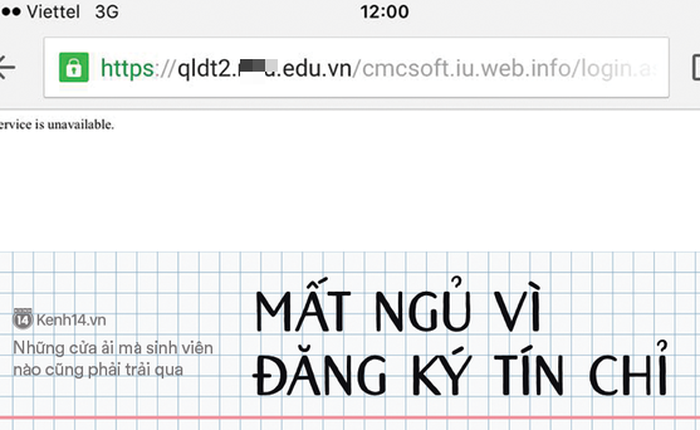Click the Kenh14 logo badge
The width and height of the screenshot is (700, 430).
(x=22, y=319)
